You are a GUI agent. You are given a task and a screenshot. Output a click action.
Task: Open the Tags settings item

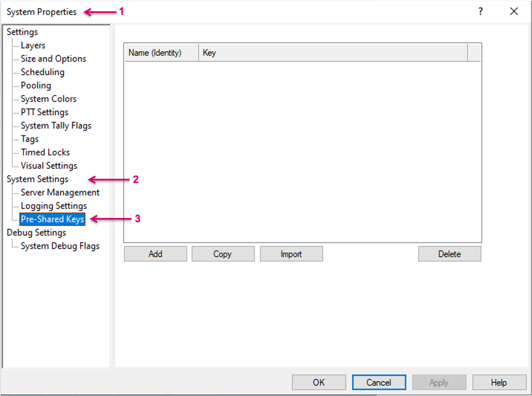click(x=30, y=139)
